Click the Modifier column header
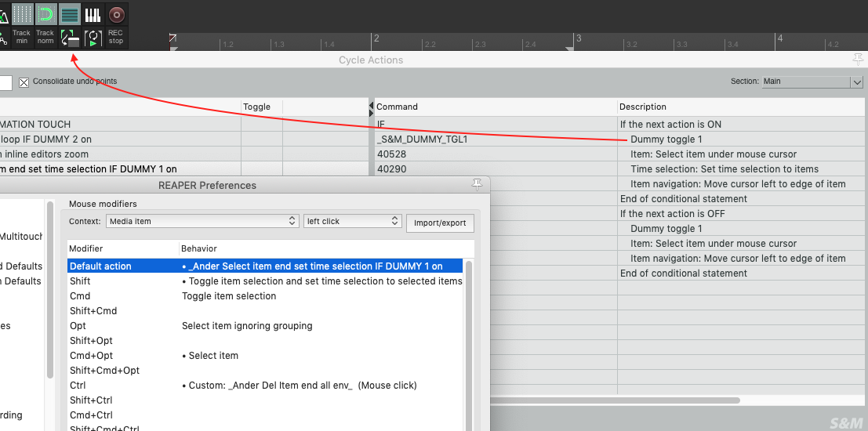This screenshot has width=868, height=431. [123, 248]
